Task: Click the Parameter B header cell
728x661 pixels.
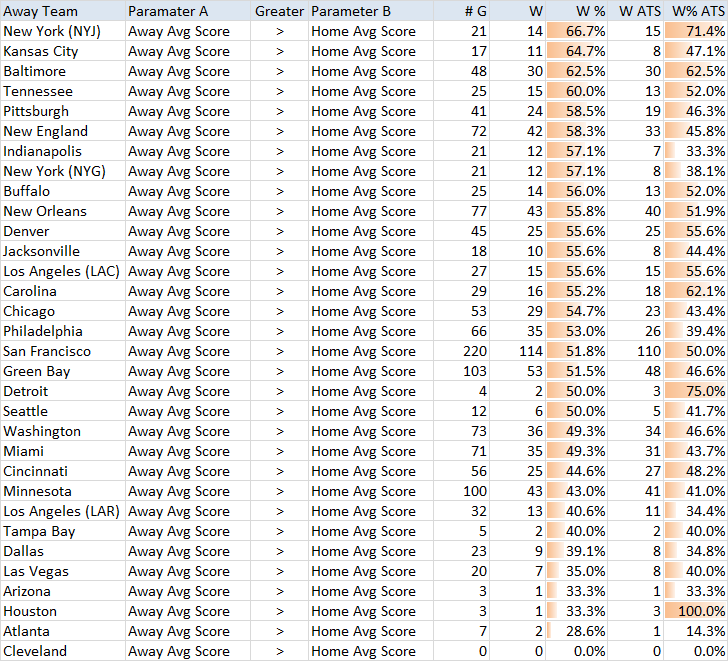Action: 371,11
